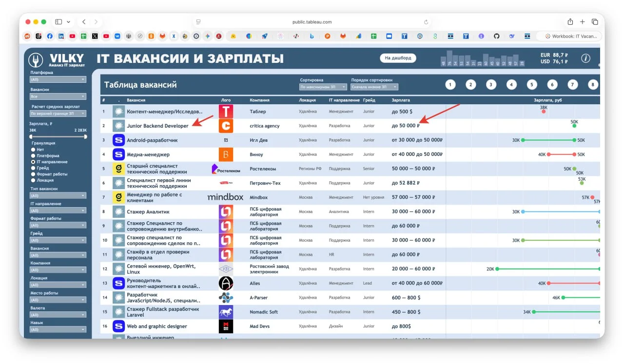Click the На дашборд button

[x=398, y=58]
